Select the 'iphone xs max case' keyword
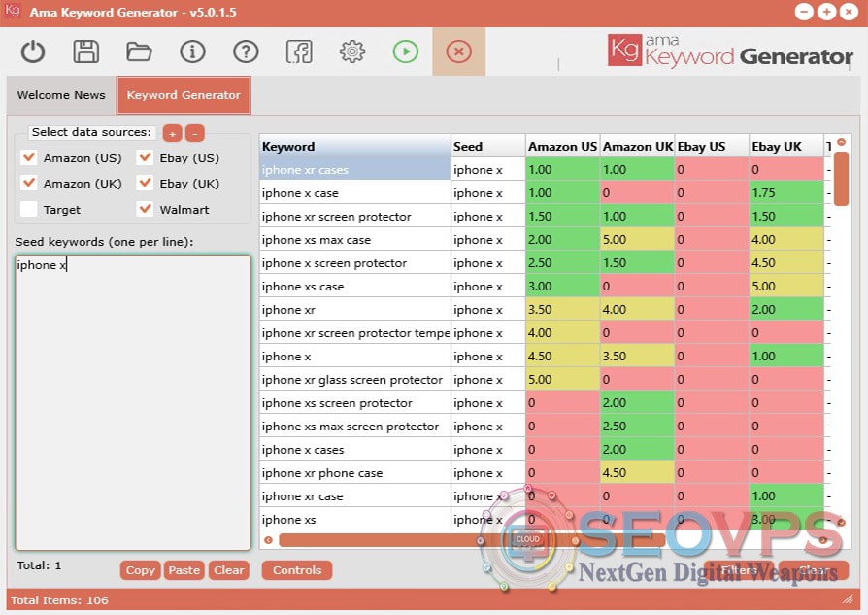 point(354,239)
